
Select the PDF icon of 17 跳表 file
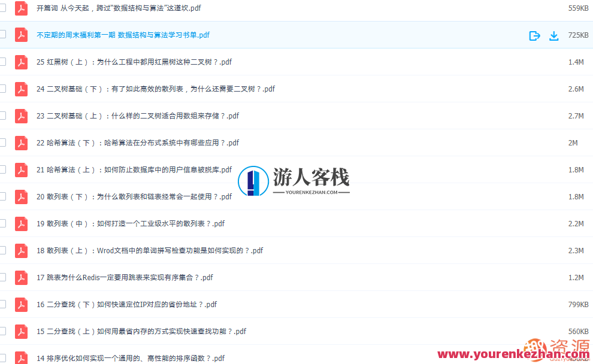click(x=21, y=277)
